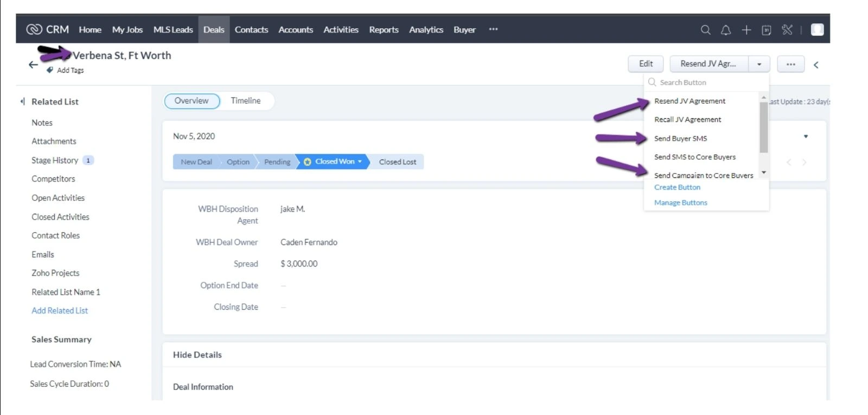Open the user profile avatar
868x415 pixels.
(817, 30)
